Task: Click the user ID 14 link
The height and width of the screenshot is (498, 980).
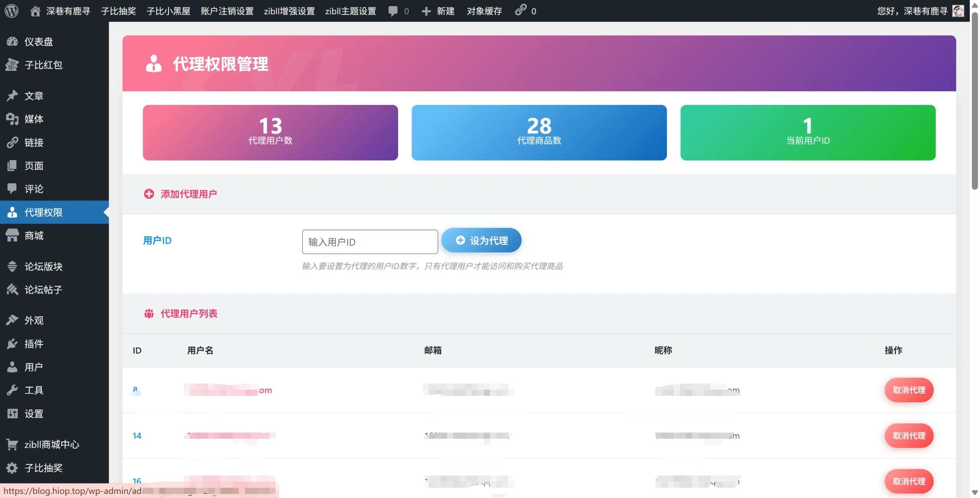Action: (x=137, y=436)
